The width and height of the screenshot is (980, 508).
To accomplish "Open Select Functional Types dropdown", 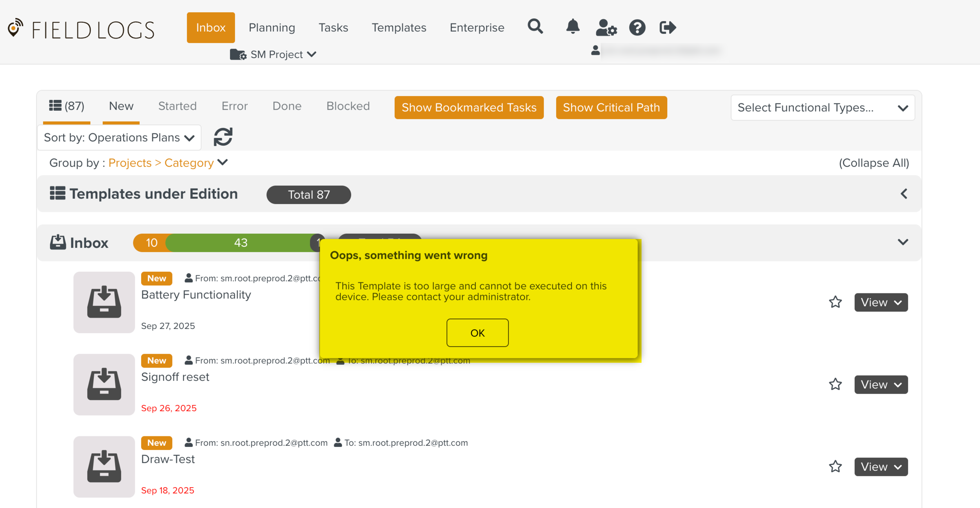I will point(822,108).
